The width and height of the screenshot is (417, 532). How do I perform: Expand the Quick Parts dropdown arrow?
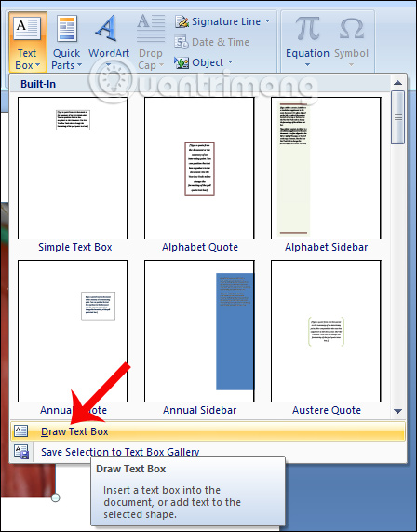coord(79,65)
